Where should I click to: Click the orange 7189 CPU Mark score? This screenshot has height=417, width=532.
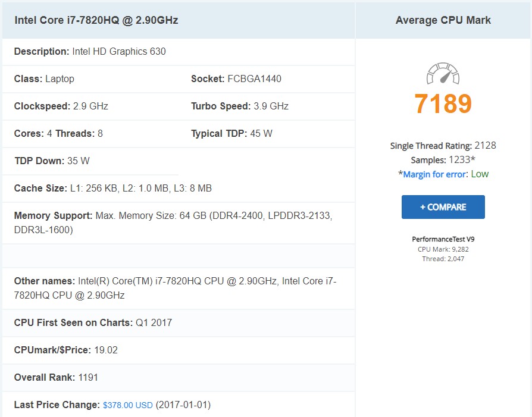443,104
